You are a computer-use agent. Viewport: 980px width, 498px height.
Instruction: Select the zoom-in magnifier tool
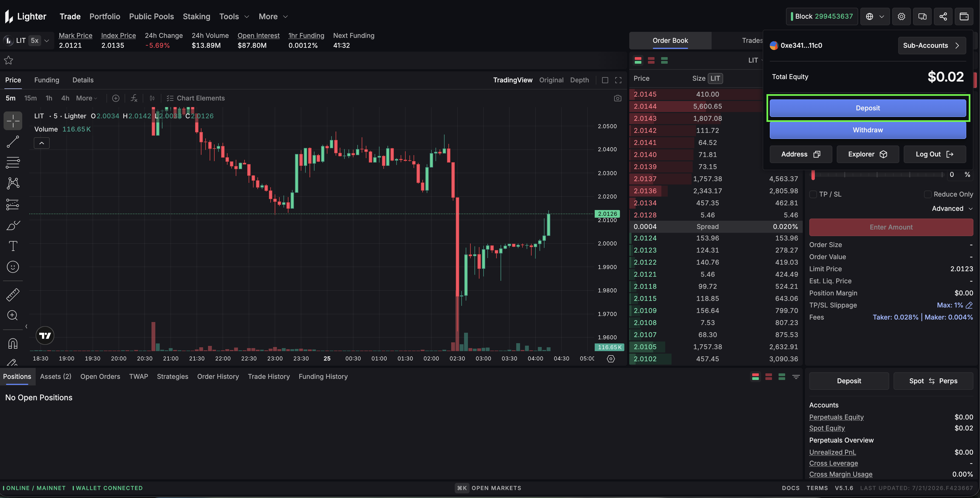(x=13, y=315)
